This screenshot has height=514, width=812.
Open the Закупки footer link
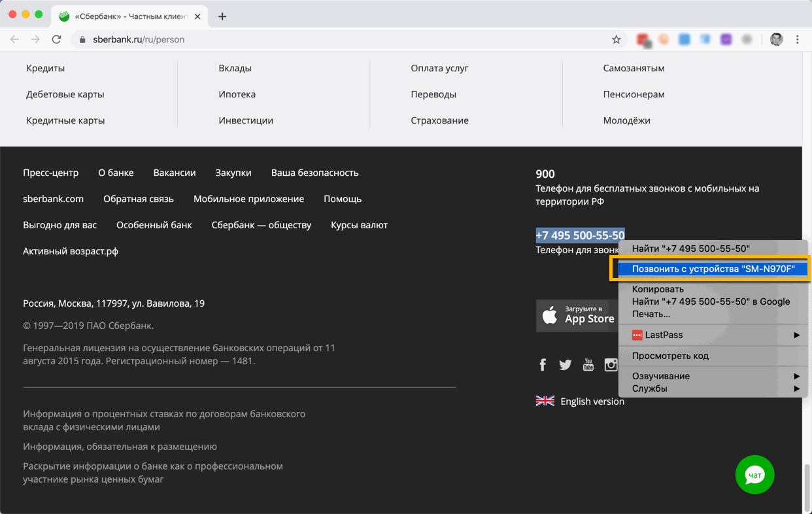pos(233,173)
